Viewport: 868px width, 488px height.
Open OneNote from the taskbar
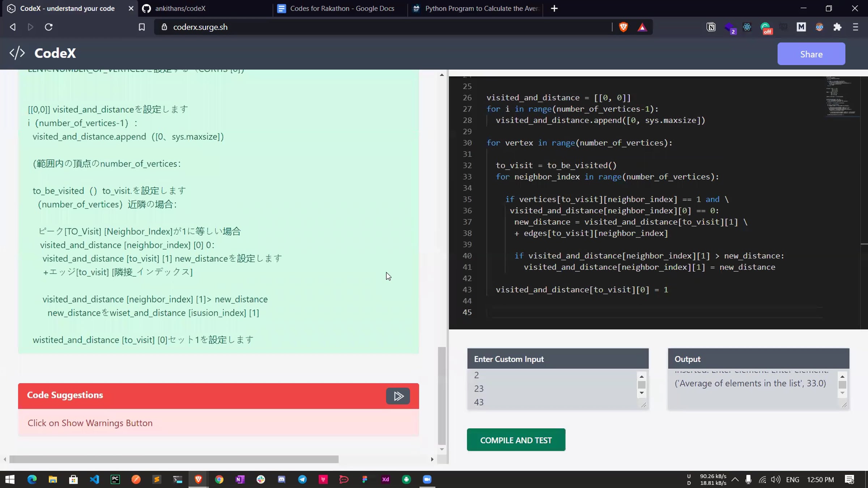240,479
